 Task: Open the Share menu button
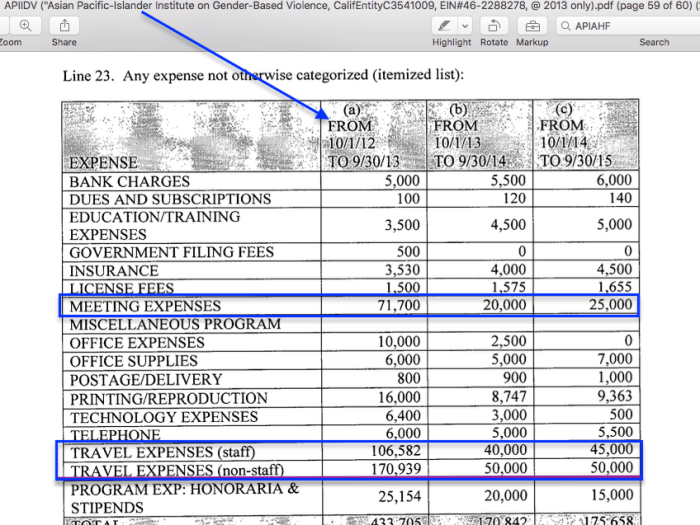point(63,25)
